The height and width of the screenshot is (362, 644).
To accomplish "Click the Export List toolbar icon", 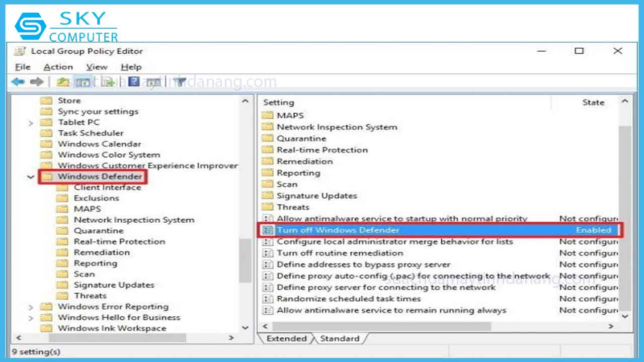I will pos(108,82).
